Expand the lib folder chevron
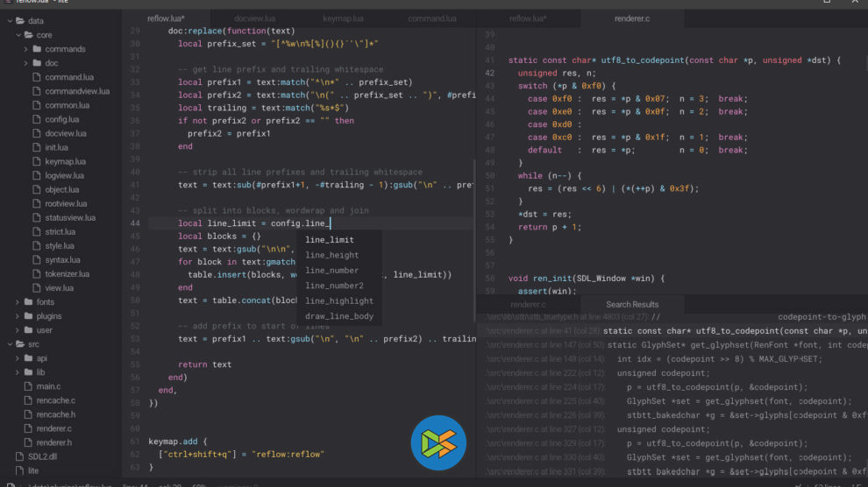The image size is (868, 487). pyautogui.click(x=18, y=372)
